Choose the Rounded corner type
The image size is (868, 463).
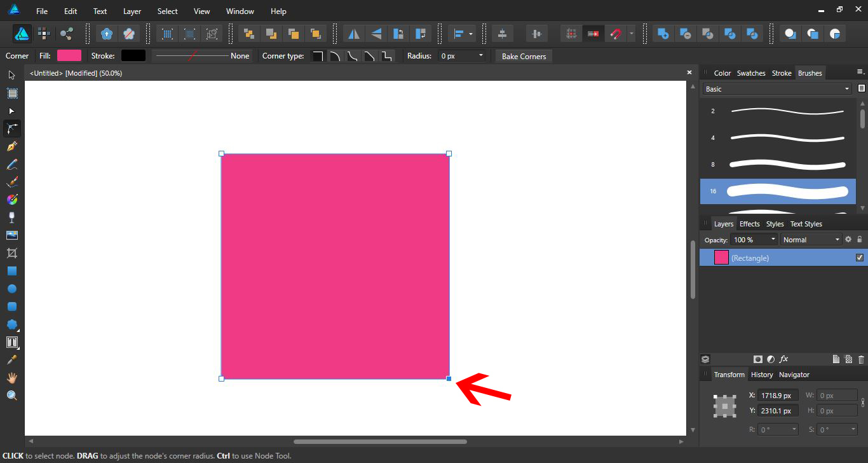[335, 56]
